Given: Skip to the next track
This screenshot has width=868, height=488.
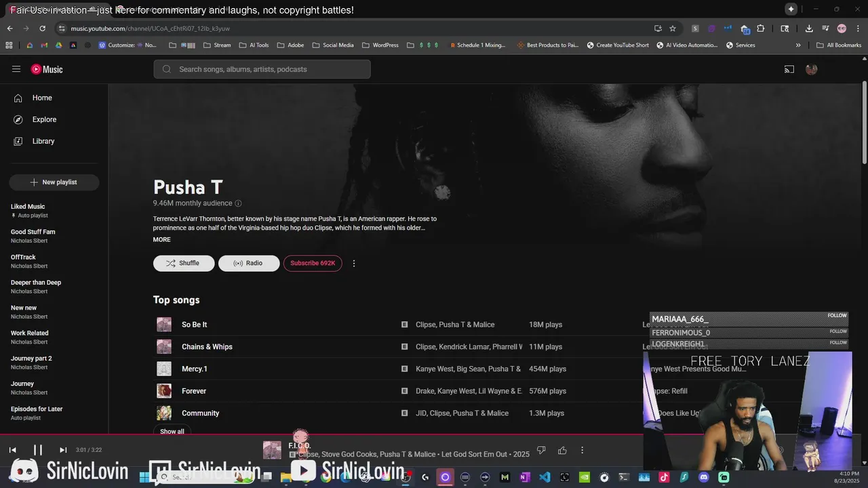Looking at the screenshot, I should [x=63, y=450].
